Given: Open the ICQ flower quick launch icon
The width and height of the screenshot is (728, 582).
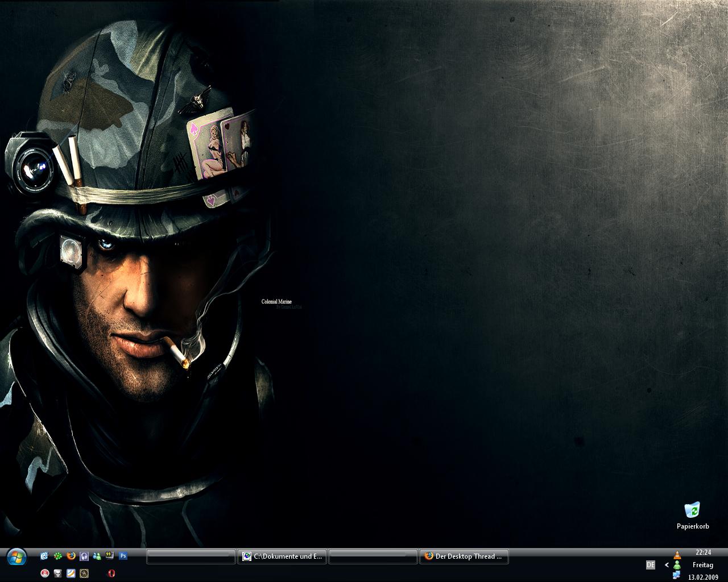Looking at the screenshot, I should point(57,556).
